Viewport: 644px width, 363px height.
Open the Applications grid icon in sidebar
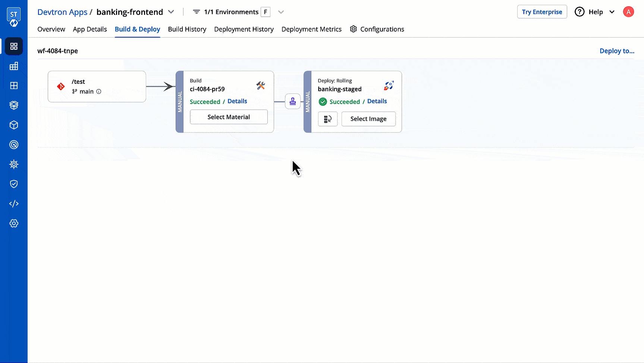14,46
